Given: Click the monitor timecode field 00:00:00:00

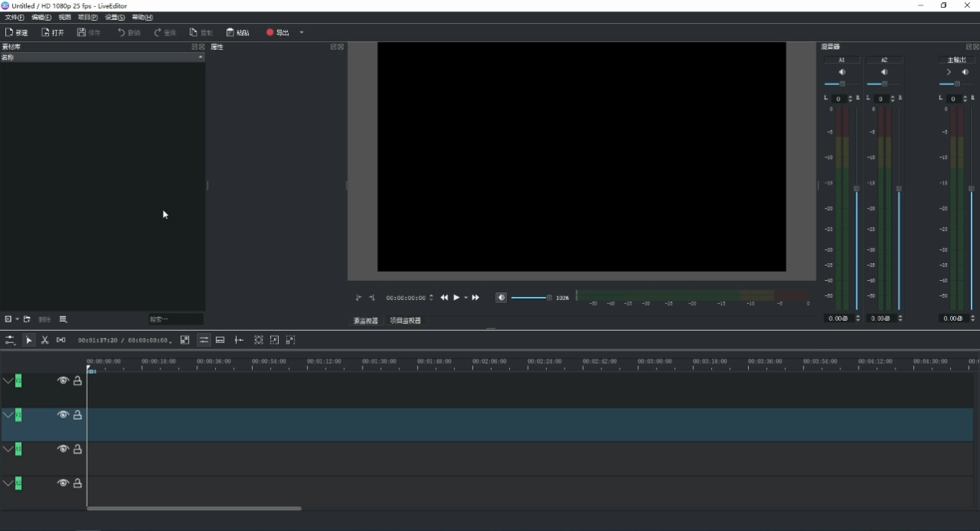Looking at the screenshot, I should pos(406,298).
